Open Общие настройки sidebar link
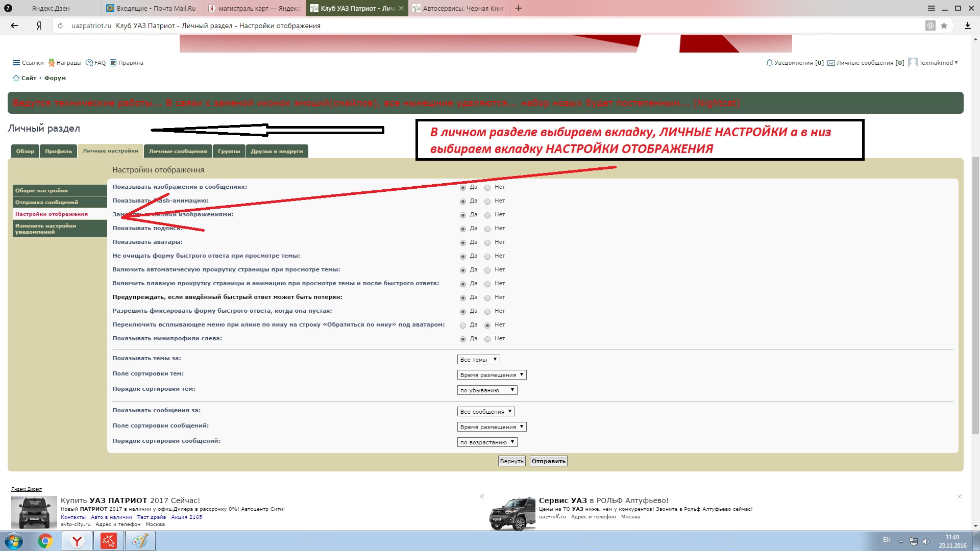The image size is (980, 551). click(x=41, y=190)
